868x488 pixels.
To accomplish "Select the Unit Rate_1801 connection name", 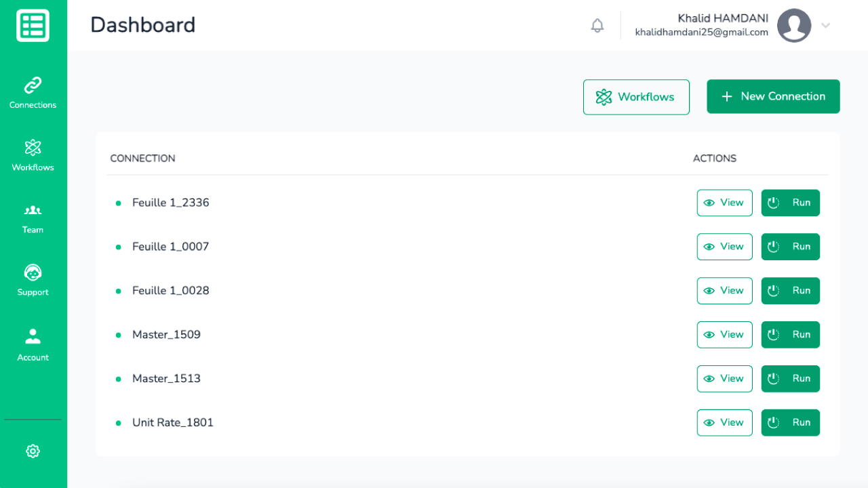I will point(173,422).
